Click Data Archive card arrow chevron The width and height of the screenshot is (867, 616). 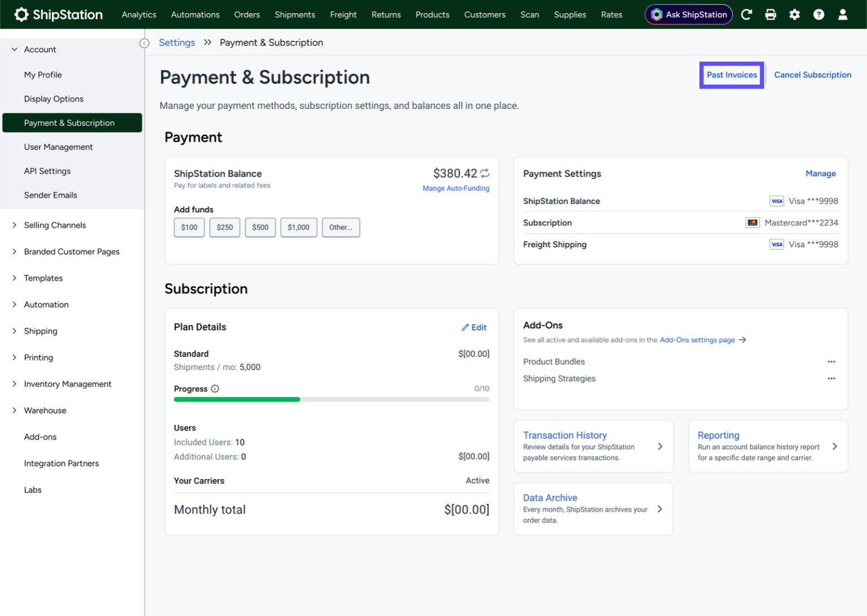[659, 509]
